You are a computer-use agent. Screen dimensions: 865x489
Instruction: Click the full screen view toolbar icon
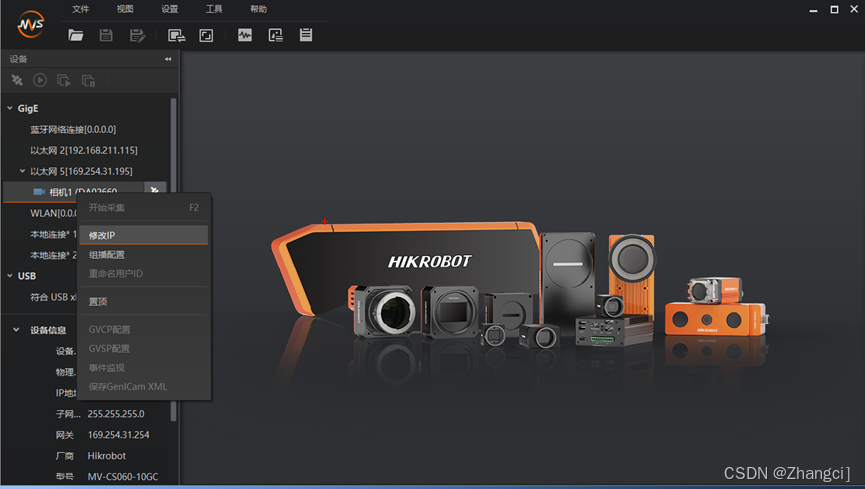click(206, 35)
